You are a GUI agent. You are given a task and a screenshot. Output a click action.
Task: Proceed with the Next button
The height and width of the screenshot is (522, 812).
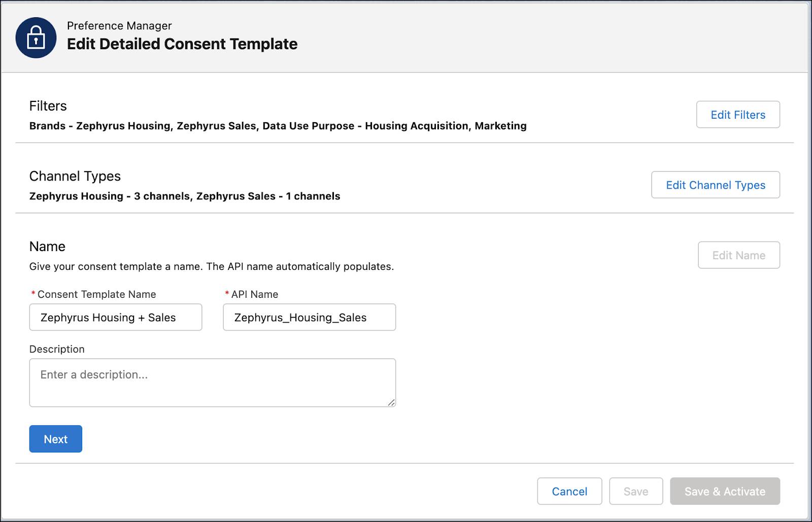[56, 439]
